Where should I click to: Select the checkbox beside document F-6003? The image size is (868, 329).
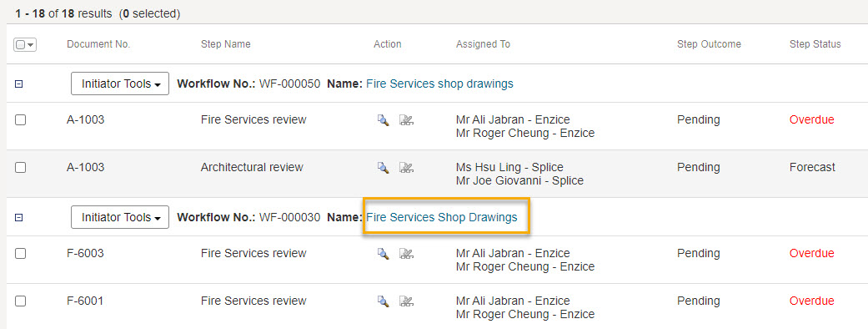point(21,254)
